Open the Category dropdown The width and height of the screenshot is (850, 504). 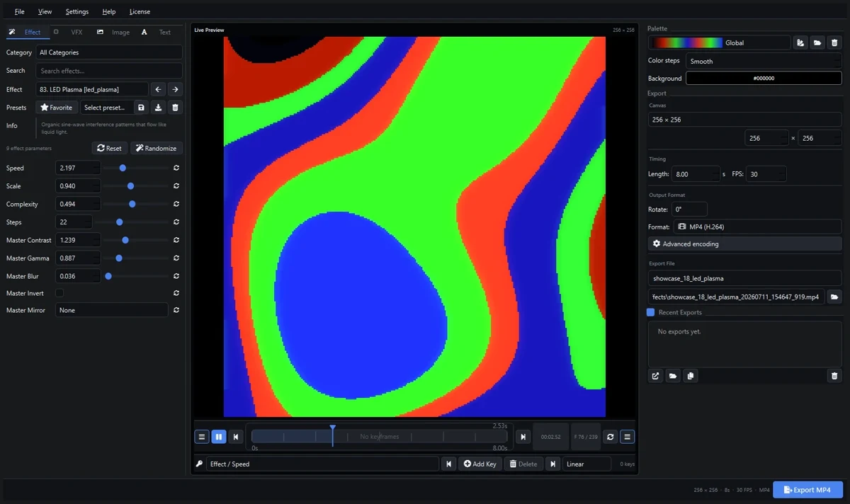(x=109, y=52)
